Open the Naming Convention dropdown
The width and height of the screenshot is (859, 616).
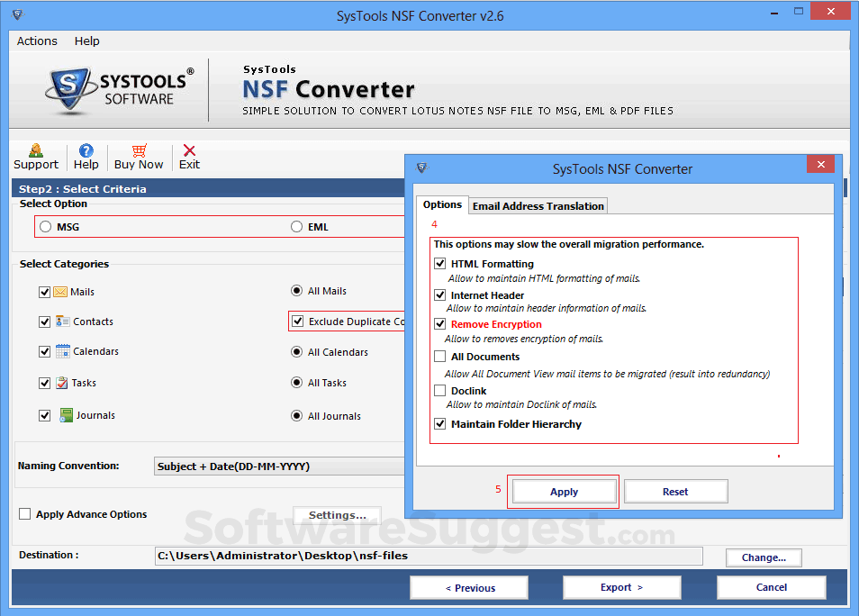click(x=279, y=467)
